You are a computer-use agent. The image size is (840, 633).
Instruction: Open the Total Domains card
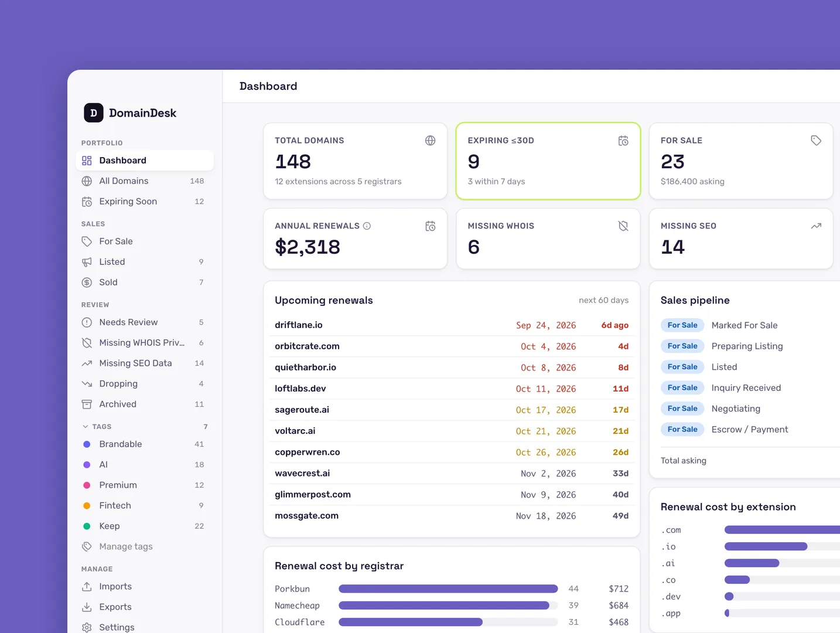point(355,161)
